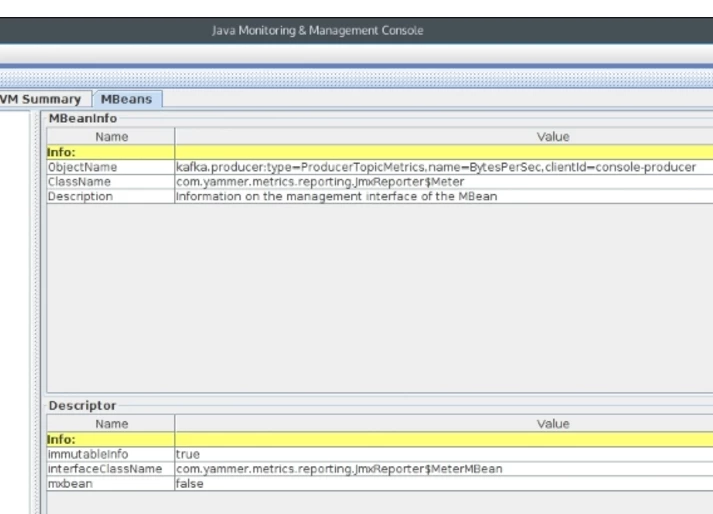Click the immutableInfo true value
The height and width of the screenshot is (514, 713).
[188, 454]
